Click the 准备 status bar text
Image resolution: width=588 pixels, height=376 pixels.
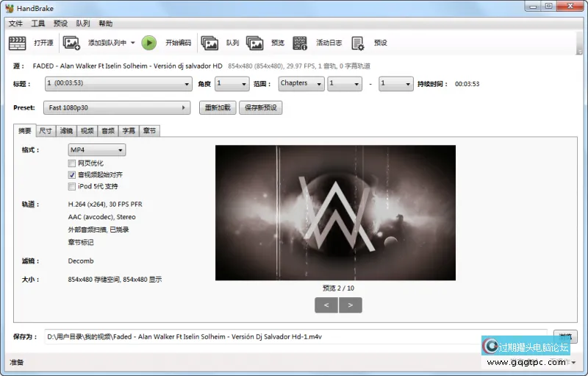[x=16, y=362]
